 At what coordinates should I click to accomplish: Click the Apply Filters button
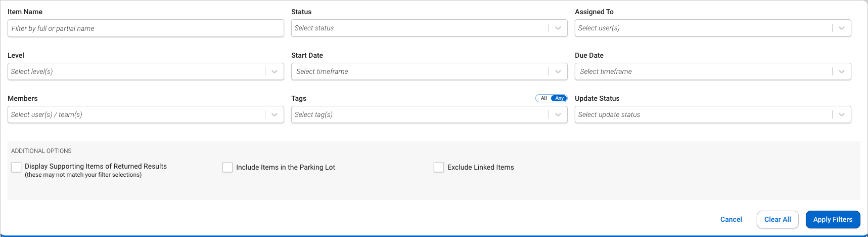click(833, 219)
